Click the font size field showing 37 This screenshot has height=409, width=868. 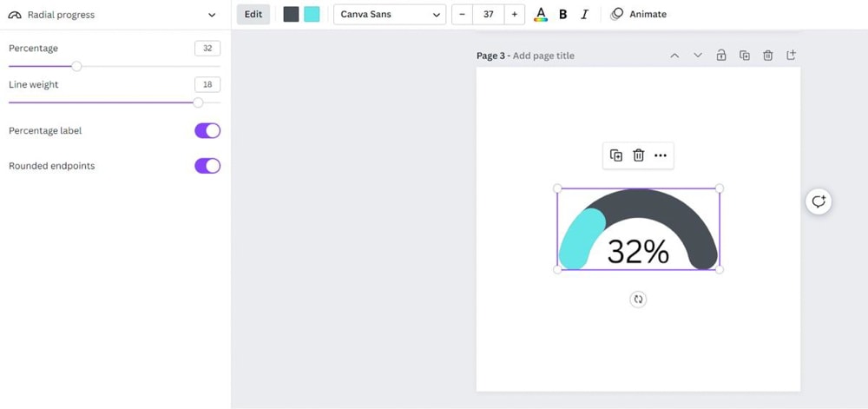(x=488, y=15)
